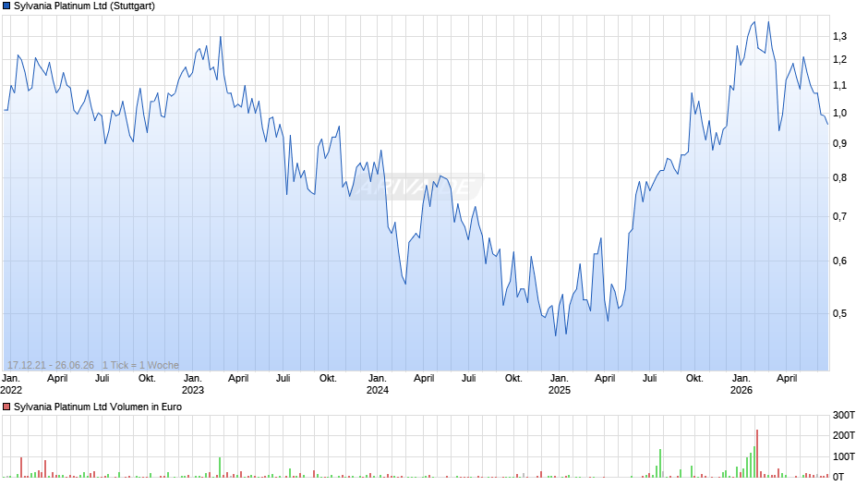Click the '0,6' price axis value
Image resolution: width=868 pixels, height=486 pixels.
(839, 261)
